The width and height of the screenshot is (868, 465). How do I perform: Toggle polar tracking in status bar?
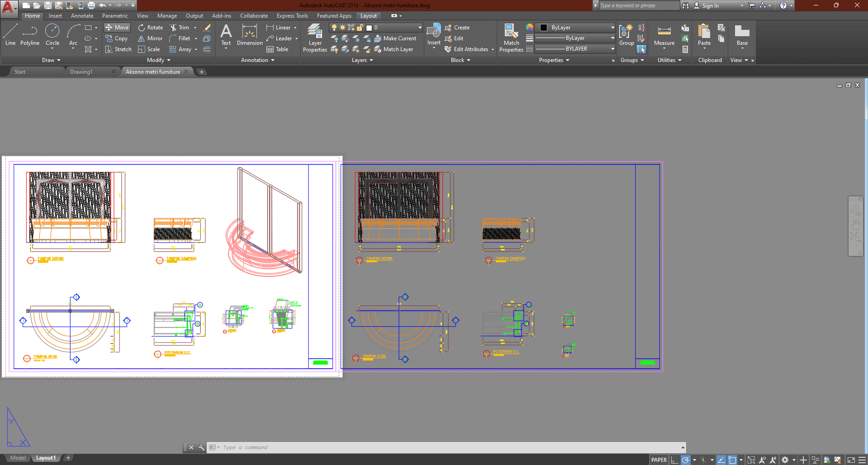point(686,460)
